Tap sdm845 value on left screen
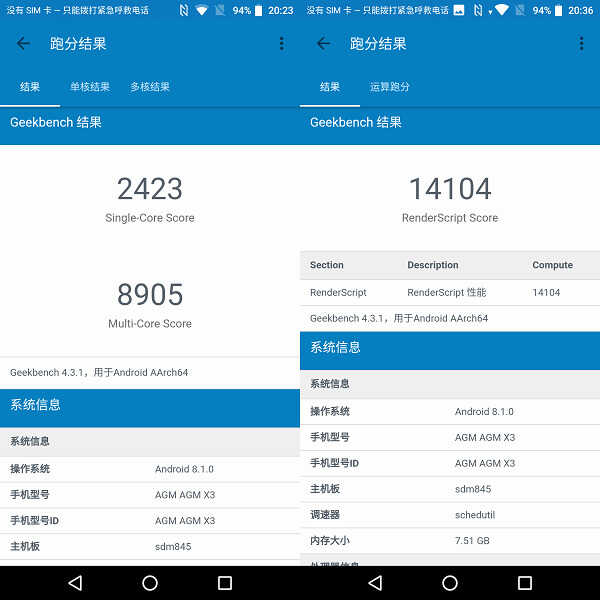The height and width of the screenshot is (600, 600). coord(173,546)
